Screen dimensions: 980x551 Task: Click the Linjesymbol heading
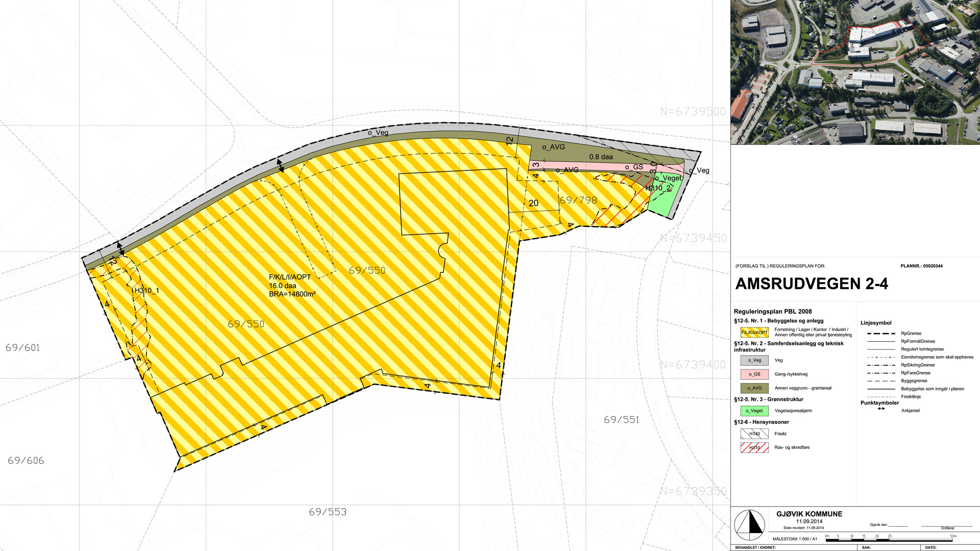tap(876, 323)
